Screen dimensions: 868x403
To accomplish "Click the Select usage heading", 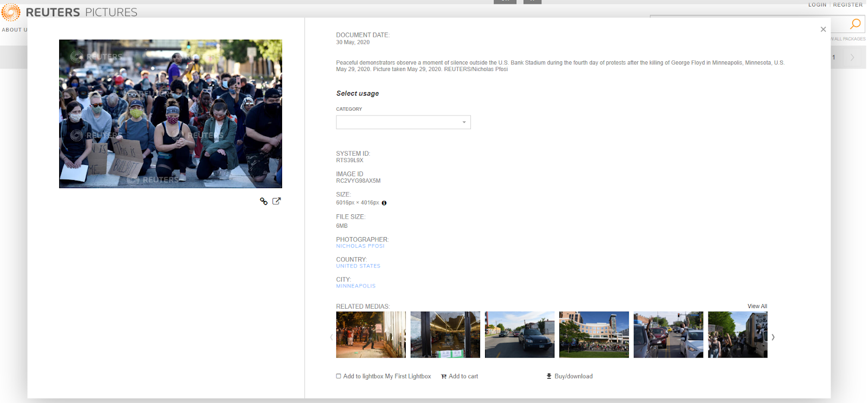I will tap(358, 93).
